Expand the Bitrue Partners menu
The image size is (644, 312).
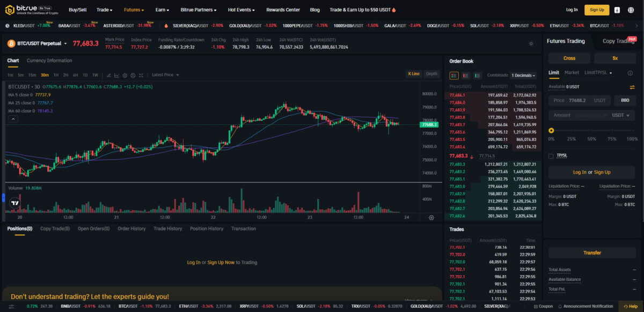(199, 10)
